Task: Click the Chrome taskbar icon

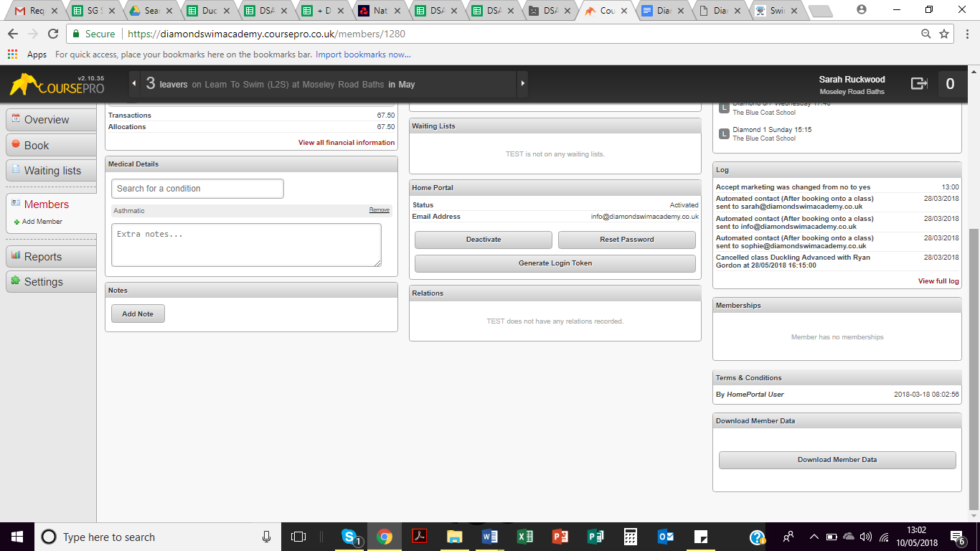Action: click(x=385, y=537)
